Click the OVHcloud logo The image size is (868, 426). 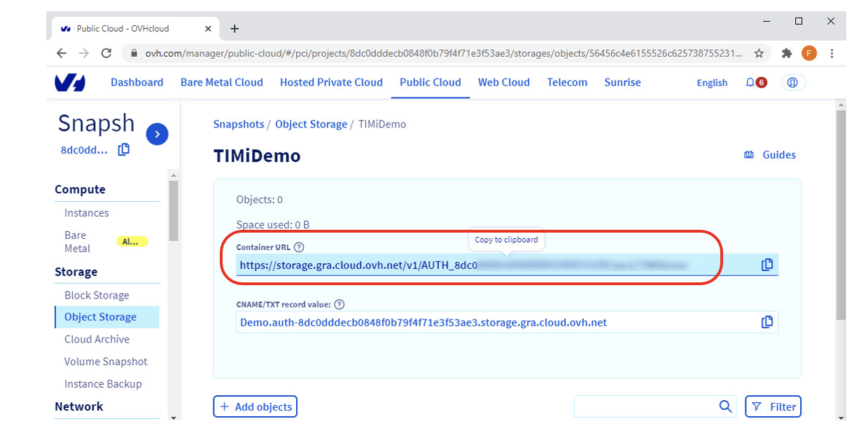pyautogui.click(x=70, y=83)
